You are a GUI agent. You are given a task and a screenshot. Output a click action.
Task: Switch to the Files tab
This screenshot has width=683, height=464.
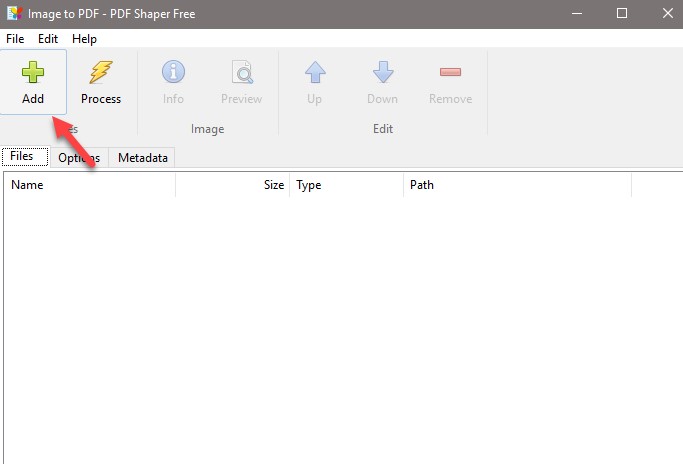(x=22, y=157)
